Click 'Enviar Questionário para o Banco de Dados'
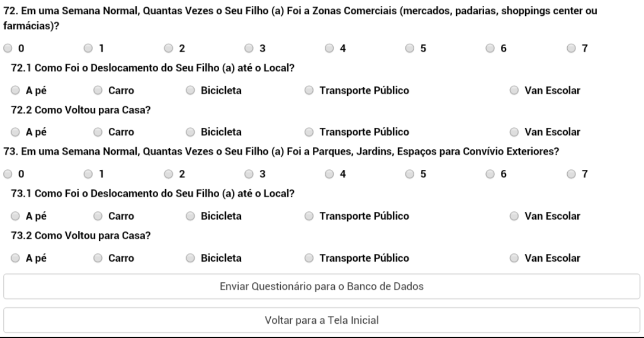 pyautogui.click(x=322, y=287)
